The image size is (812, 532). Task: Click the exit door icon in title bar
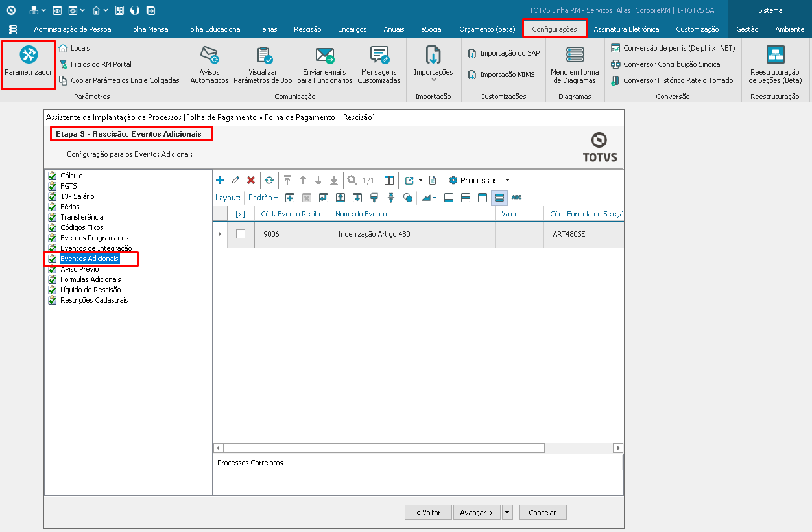[150, 10]
